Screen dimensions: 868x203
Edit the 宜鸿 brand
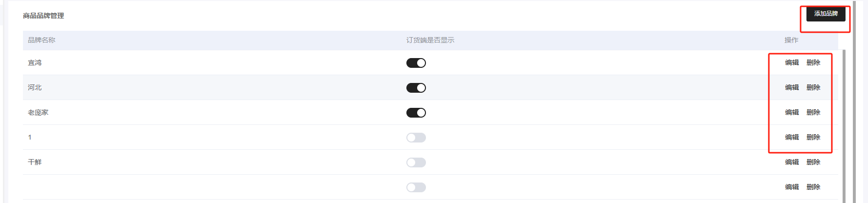point(792,62)
